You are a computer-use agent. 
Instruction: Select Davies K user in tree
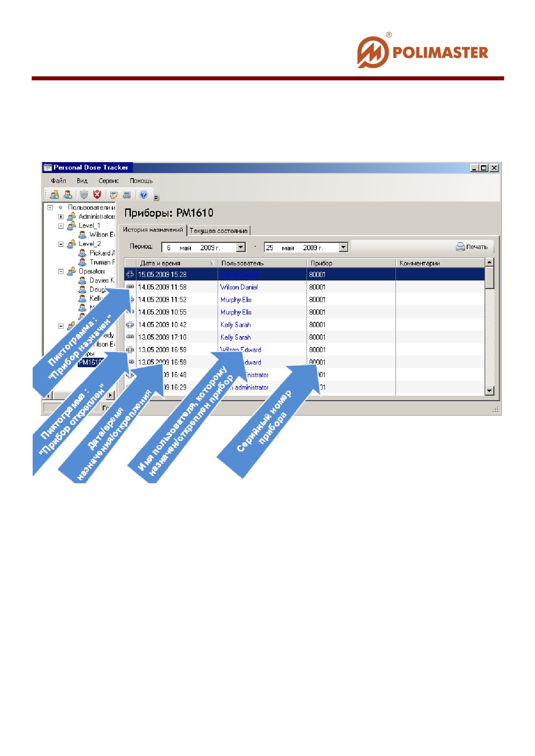(102, 280)
